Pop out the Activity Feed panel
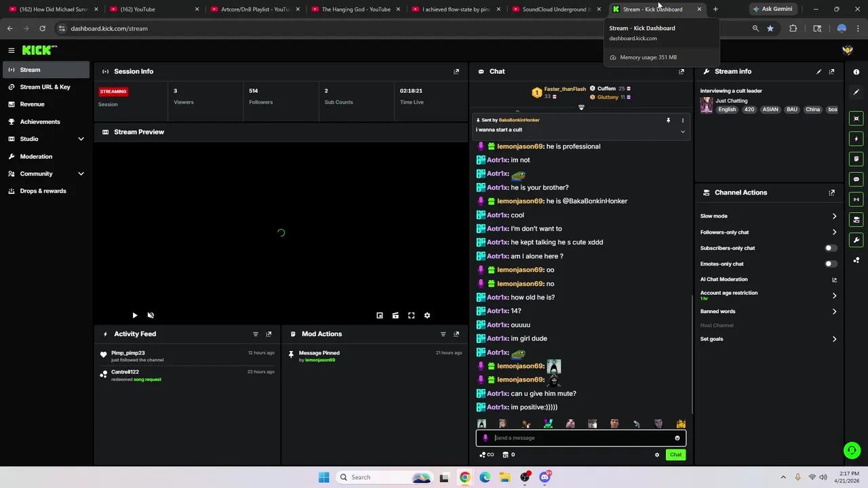The width and height of the screenshot is (868, 488). click(x=269, y=334)
